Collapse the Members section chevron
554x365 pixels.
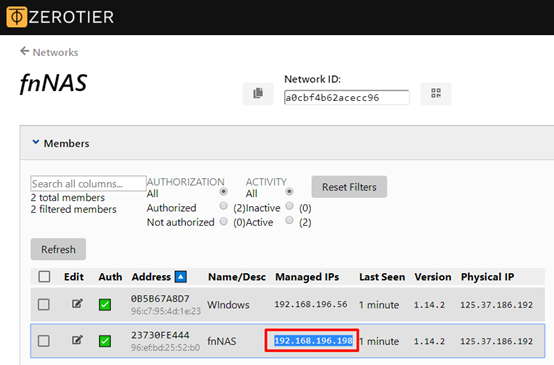point(36,142)
